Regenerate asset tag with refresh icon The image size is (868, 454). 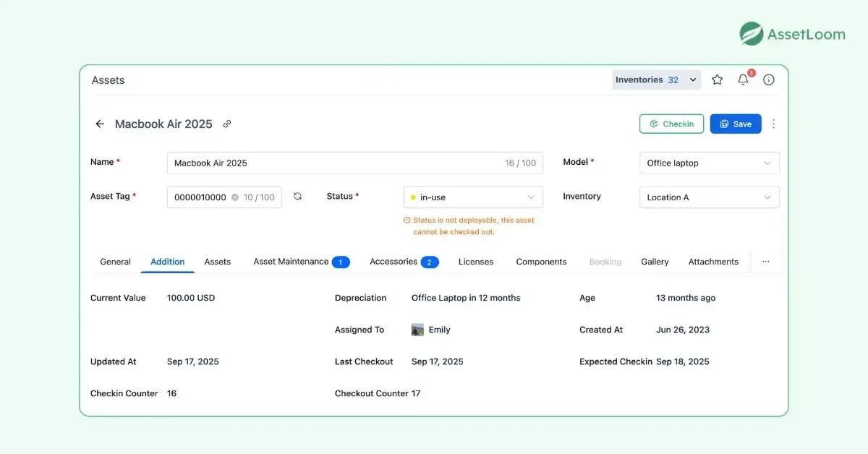(x=297, y=197)
